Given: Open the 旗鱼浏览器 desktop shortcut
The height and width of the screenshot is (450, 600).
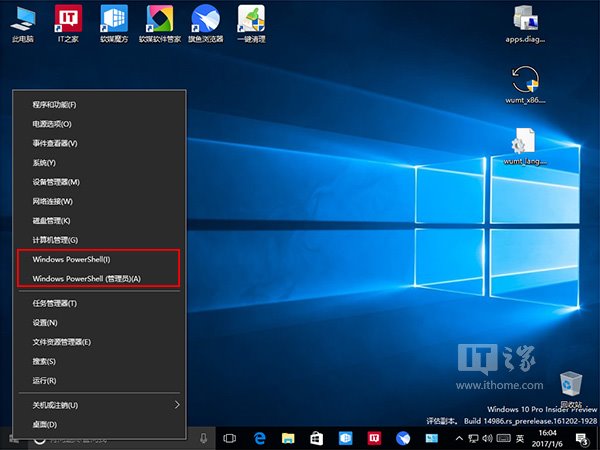Looking at the screenshot, I should pos(205,24).
